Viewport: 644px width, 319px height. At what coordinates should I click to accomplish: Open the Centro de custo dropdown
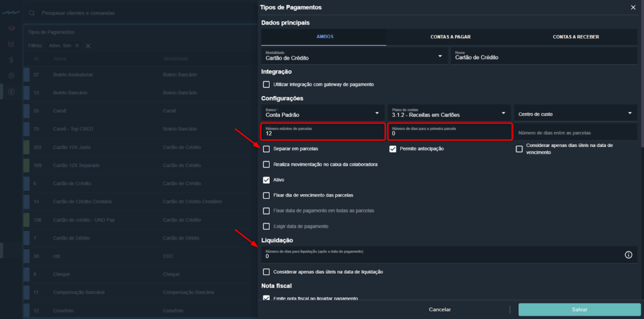tap(630, 113)
